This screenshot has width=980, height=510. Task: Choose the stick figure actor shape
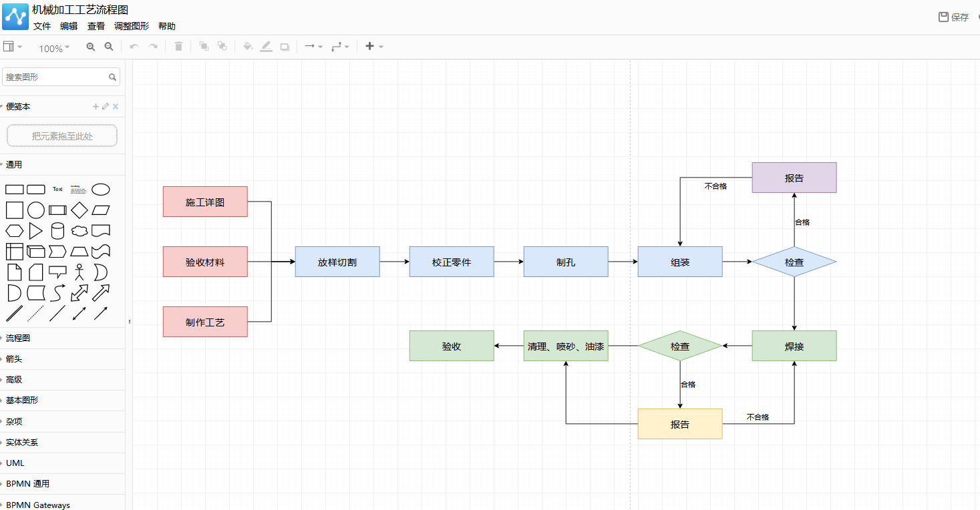pyautogui.click(x=79, y=272)
